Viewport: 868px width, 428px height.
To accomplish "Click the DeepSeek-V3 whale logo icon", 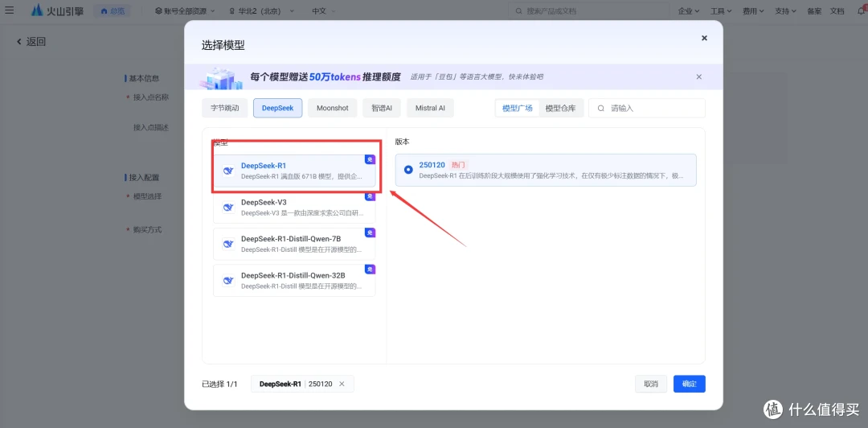I will [x=228, y=208].
